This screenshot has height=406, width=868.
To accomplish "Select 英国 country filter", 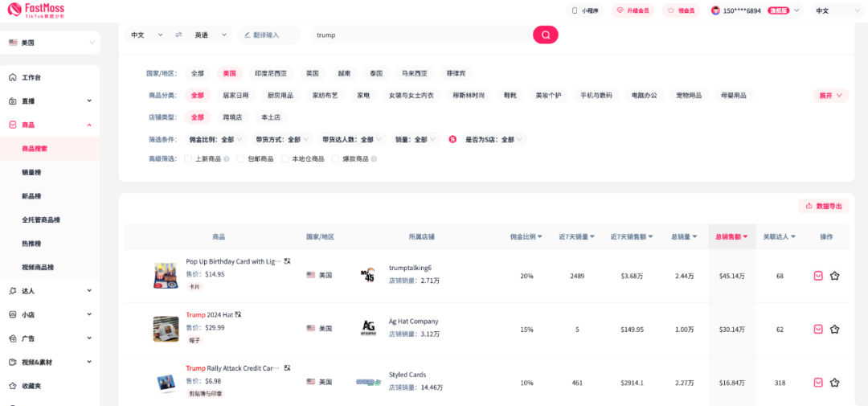I will (312, 73).
